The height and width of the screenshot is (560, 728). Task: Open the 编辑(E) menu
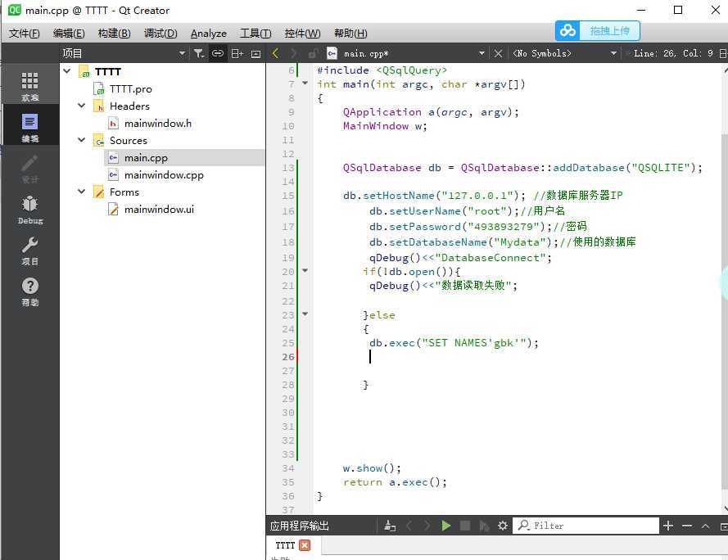click(69, 33)
